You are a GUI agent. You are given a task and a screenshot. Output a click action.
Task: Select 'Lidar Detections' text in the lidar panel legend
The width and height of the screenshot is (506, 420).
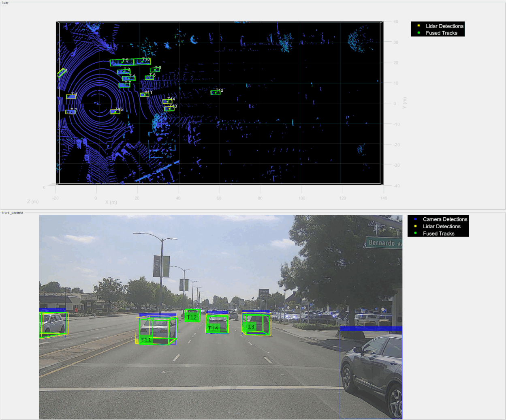tap(444, 26)
